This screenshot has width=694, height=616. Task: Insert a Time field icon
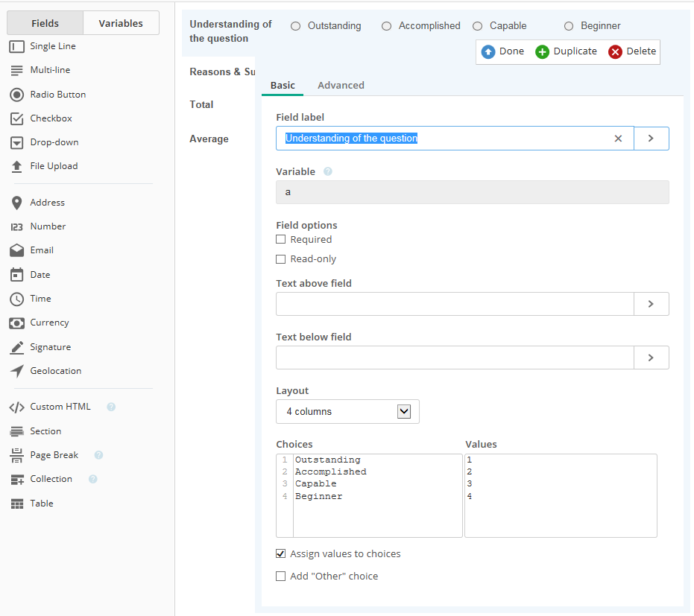(17, 299)
